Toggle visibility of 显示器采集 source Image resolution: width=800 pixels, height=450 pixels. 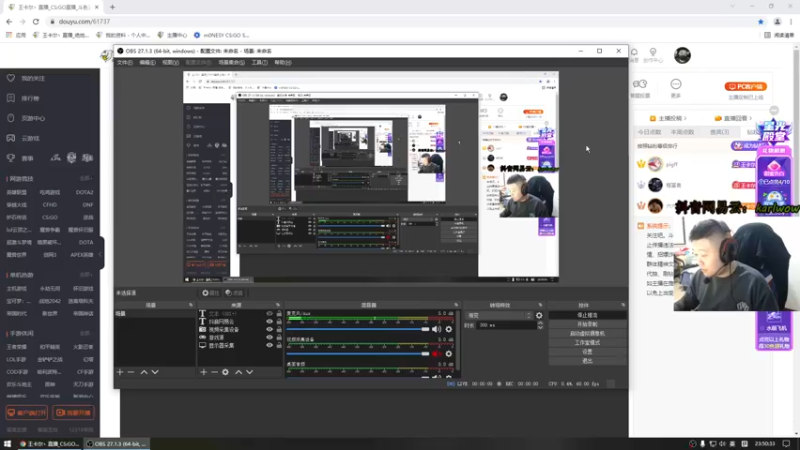coord(269,345)
